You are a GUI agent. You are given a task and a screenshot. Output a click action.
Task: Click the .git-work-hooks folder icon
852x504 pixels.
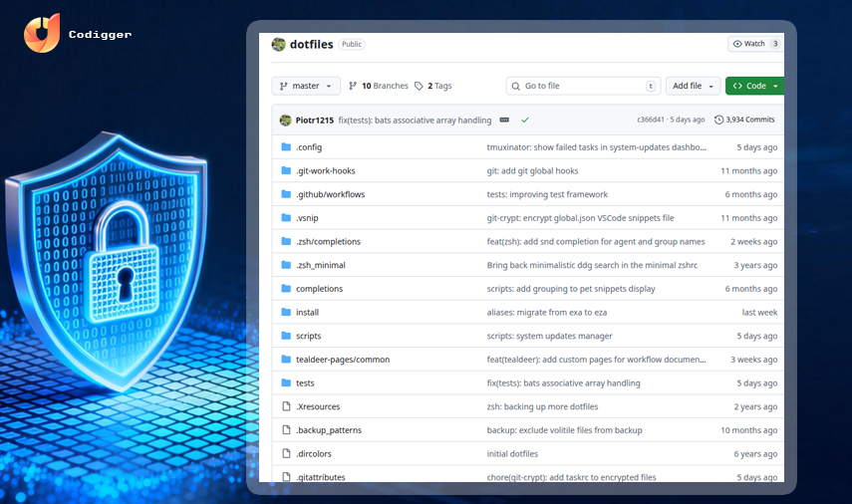(x=286, y=170)
